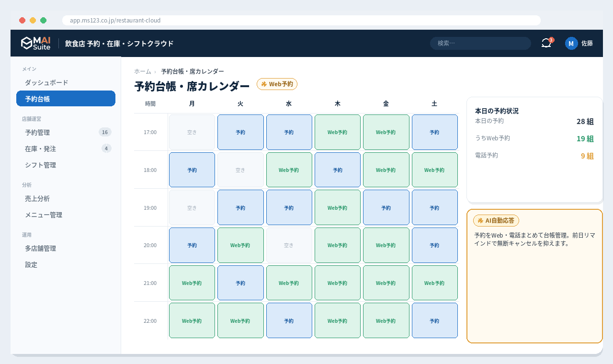Select the empty 空き slot Tuesday 18:00
This screenshot has height=364, width=613.
coord(240,170)
